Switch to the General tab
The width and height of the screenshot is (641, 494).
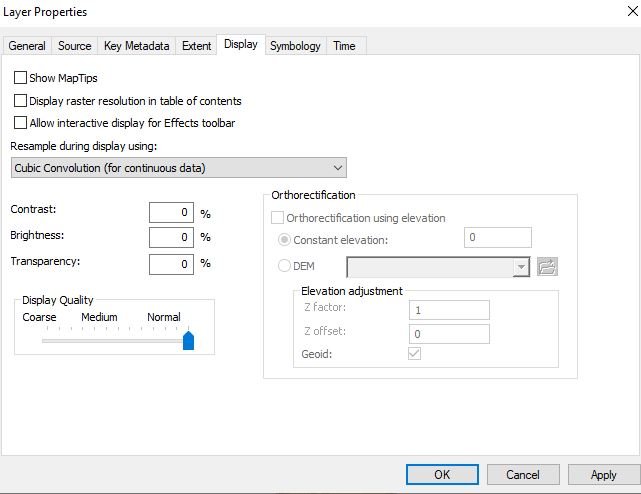click(27, 46)
